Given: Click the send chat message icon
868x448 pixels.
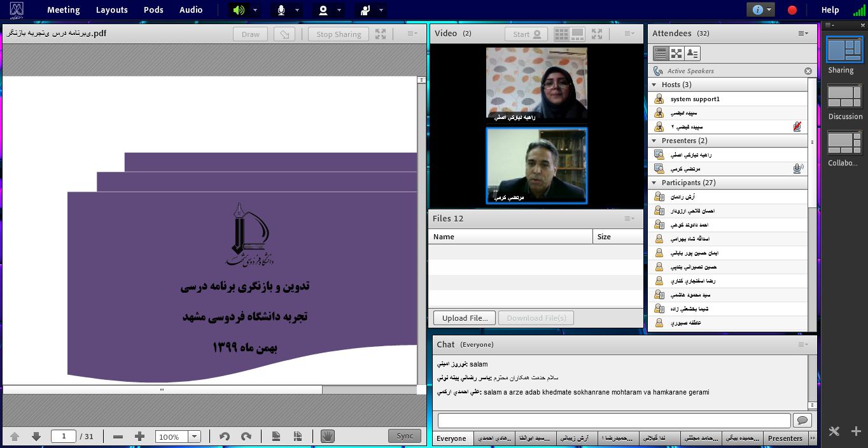Looking at the screenshot, I should [802, 420].
